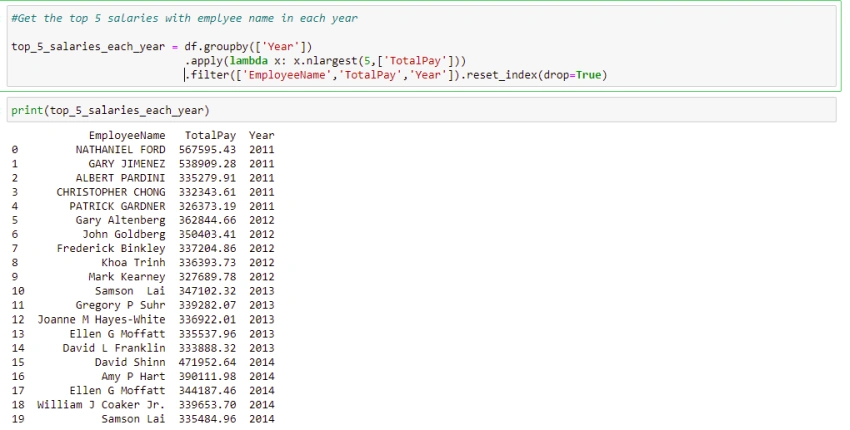Click the TotalPay column header in the output
The image size is (850, 430).
[210, 136]
